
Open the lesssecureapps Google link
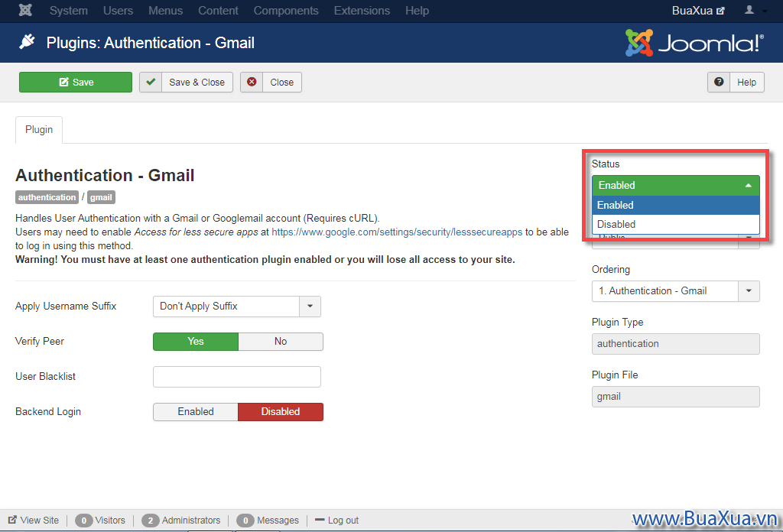click(397, 232)
